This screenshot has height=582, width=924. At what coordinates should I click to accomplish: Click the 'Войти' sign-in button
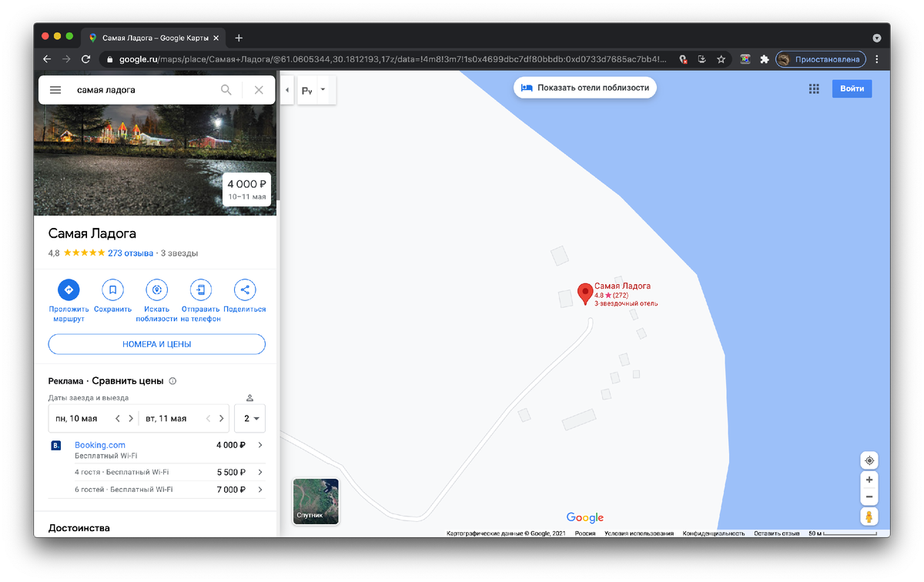(852, 89)
